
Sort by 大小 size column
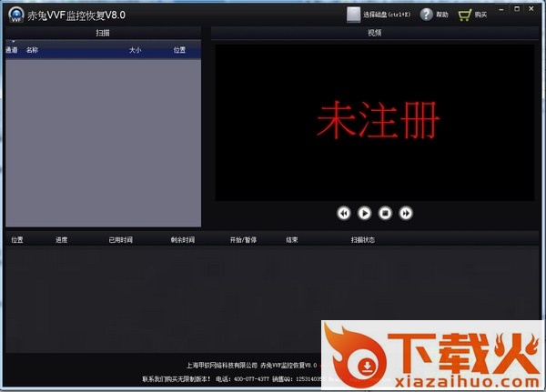135,50
